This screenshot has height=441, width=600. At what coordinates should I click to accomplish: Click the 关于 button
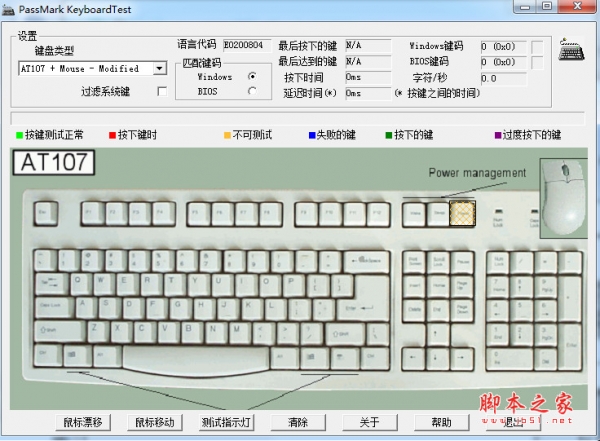tap(370, 422)
